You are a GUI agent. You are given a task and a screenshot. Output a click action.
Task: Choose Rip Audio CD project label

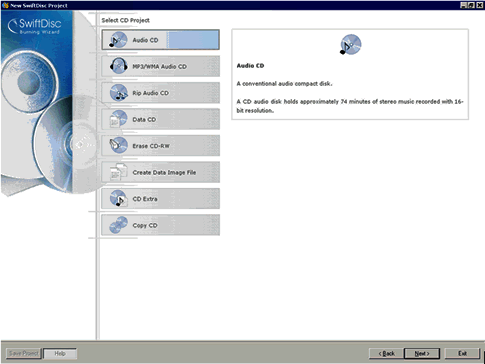(x=151, y=93)
